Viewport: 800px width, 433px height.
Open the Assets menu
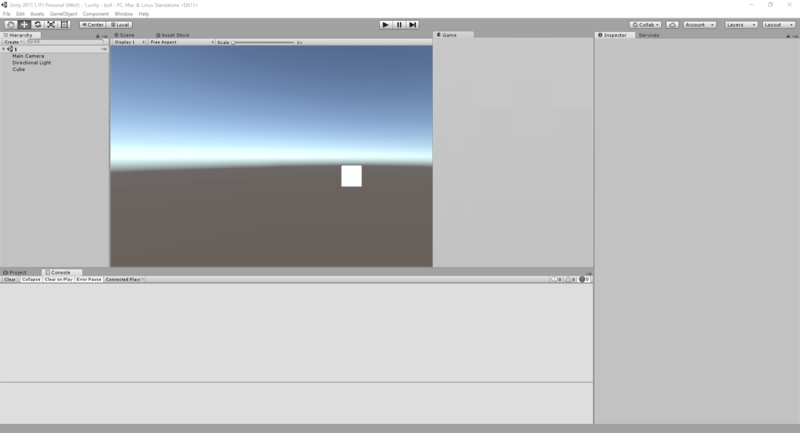37,14
